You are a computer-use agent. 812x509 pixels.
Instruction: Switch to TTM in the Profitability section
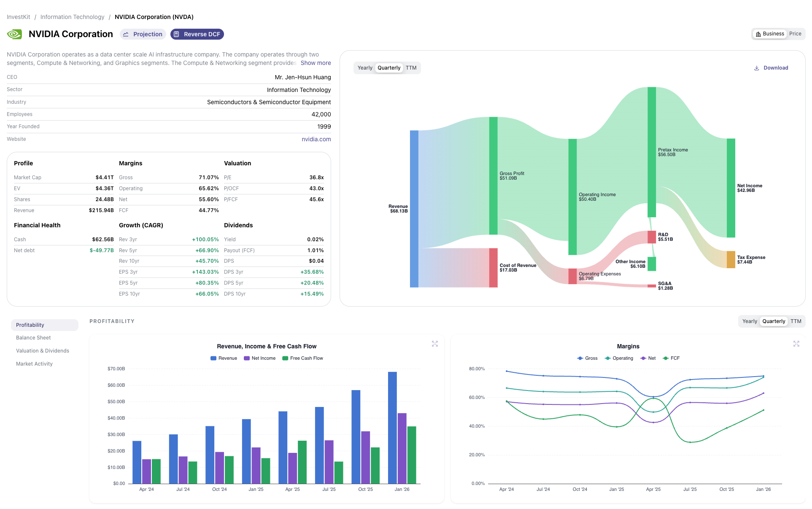click(796, 321)
